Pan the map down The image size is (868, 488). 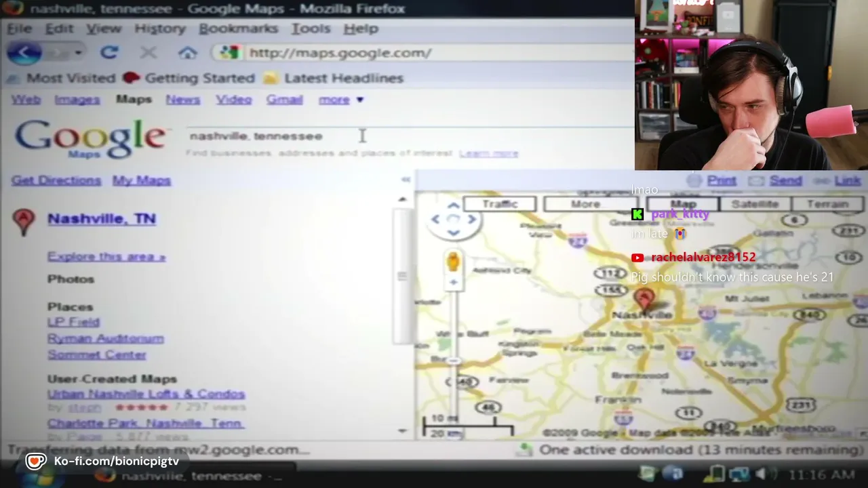[x=454, y=232]
